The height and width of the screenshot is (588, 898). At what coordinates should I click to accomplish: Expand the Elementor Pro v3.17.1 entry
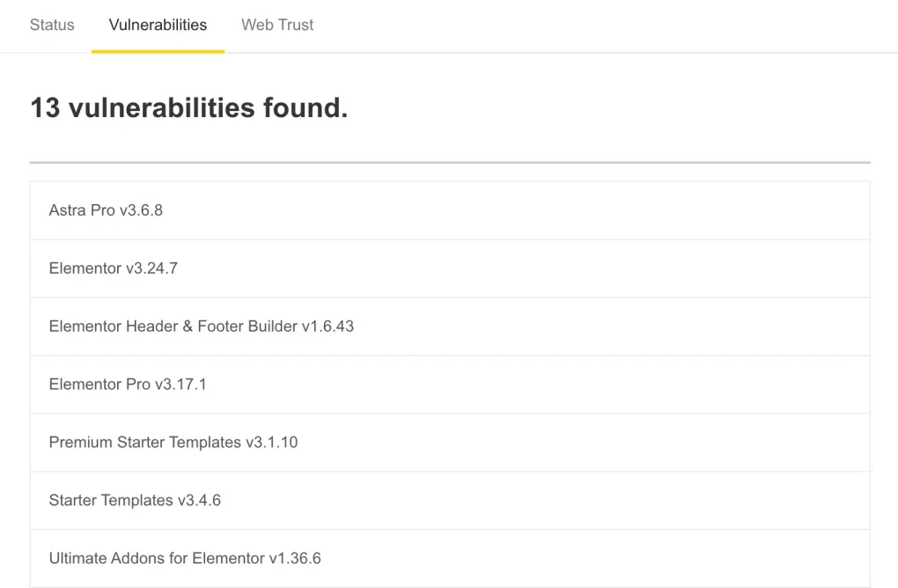(x=449, y=384)
